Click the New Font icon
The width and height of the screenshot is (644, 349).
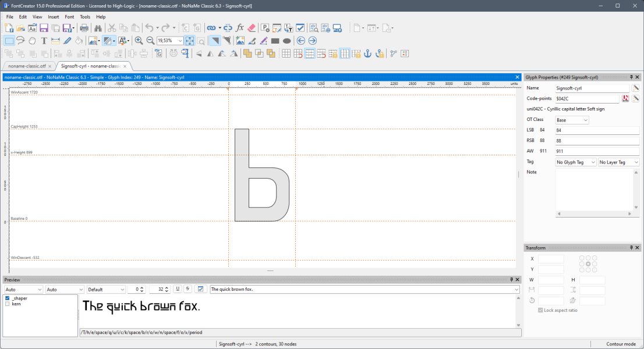pyautogui.click(x=9, y=28)
